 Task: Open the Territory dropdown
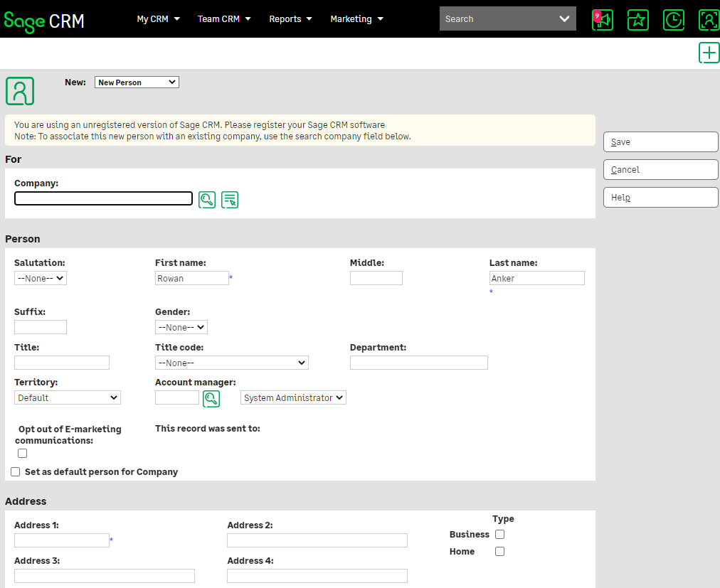(x=68, y=398)
